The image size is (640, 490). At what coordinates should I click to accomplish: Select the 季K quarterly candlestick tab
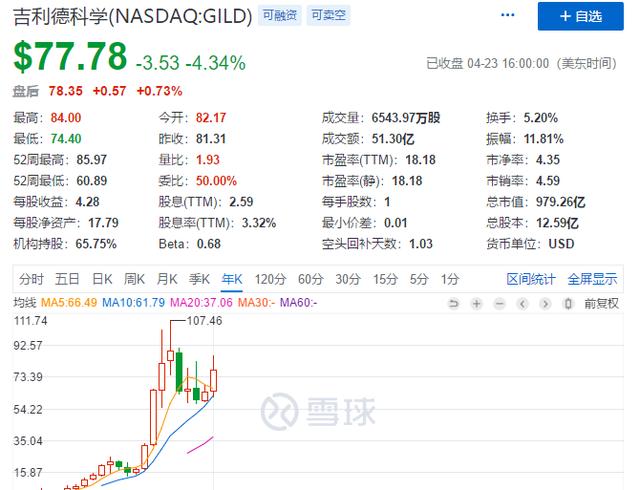(199, 279)
